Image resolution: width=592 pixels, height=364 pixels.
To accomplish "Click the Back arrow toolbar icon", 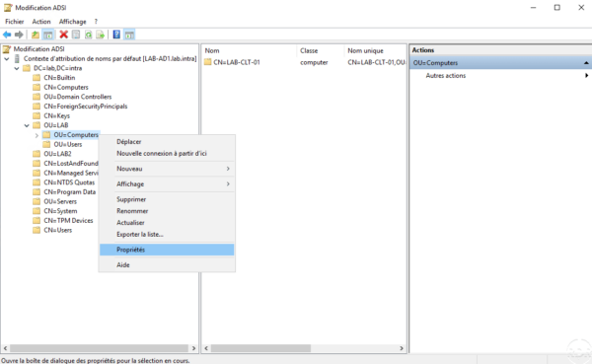I will tap(7, 35).
